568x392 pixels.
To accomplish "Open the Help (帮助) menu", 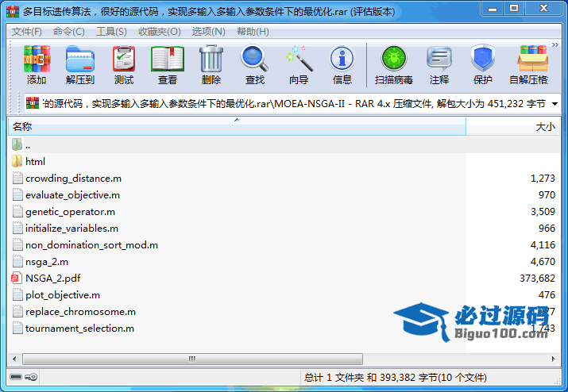I will click(x=253, y=32).
